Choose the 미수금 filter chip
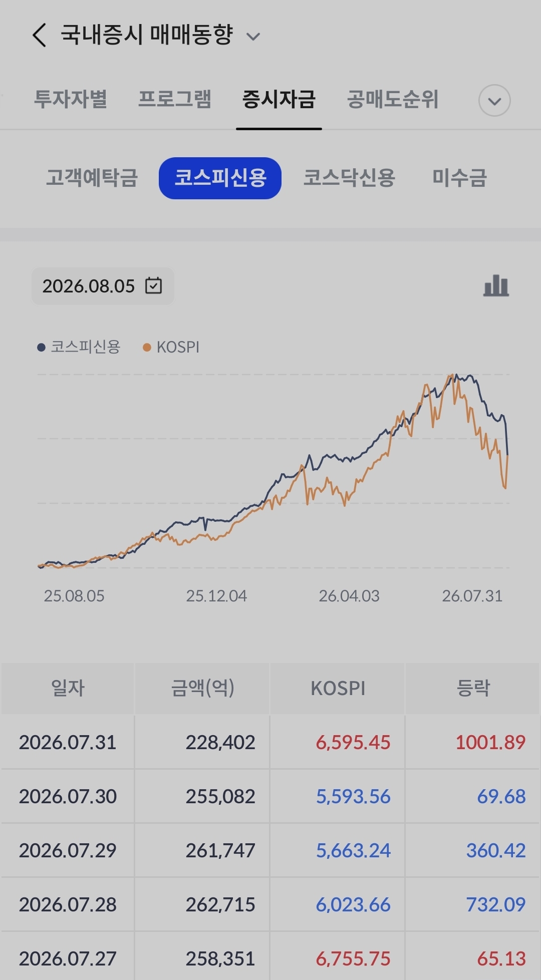The image size is (541, 980). pos(459,178)
